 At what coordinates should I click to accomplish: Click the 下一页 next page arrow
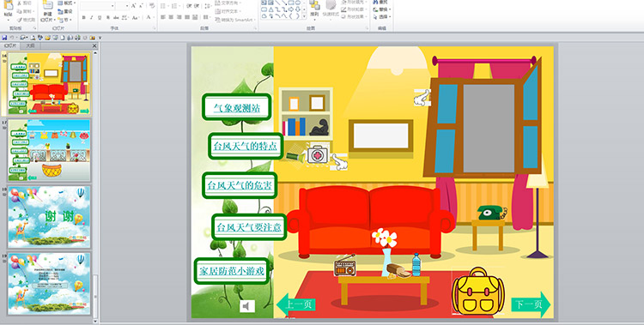coord(531,304)
